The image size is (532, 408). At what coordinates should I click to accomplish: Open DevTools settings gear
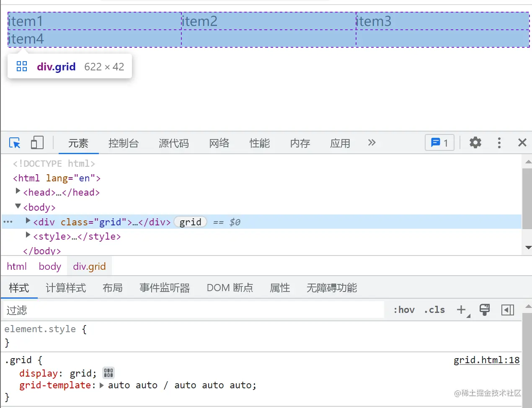(475, 143)
